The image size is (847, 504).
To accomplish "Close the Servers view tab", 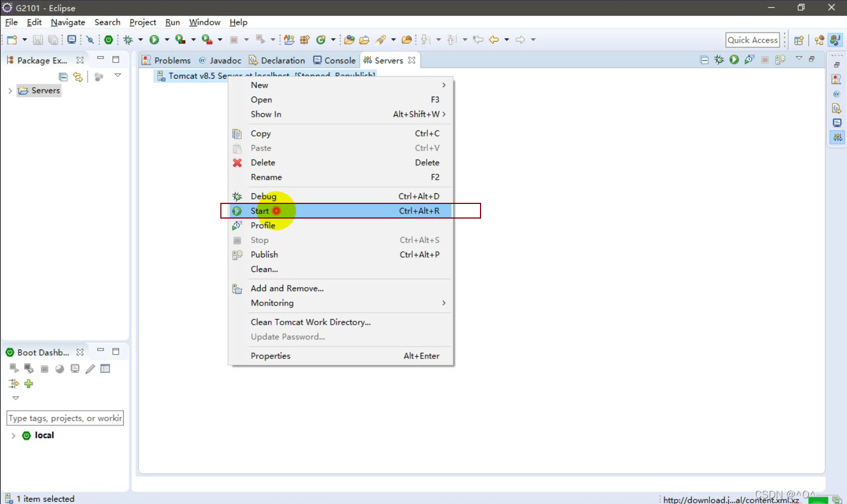I will pos(412,60).
